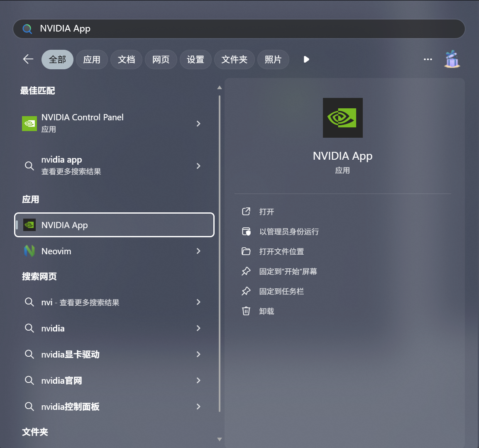Image resolution: width=479 pixels, height=448 pixels.
Task: Click pin icon next to 固定到任务栏
Action: click(246, 291)
